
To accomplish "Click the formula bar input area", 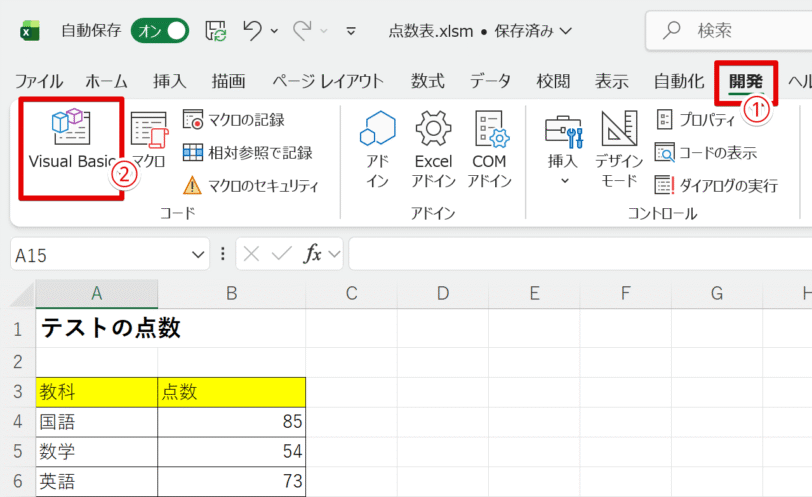I will pyautogui.click(x=581, y=254).
